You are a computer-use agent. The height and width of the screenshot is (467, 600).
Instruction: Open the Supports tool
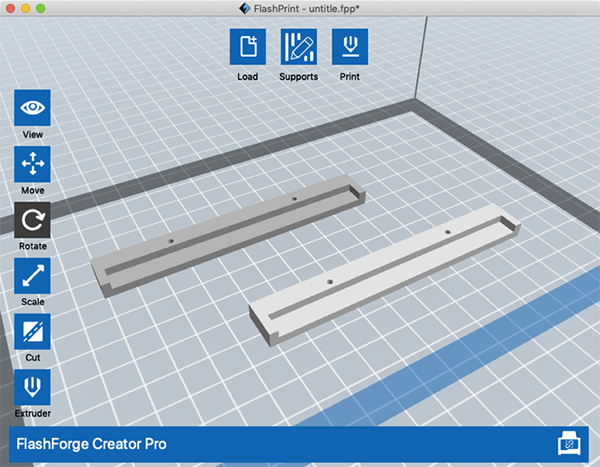299,47
